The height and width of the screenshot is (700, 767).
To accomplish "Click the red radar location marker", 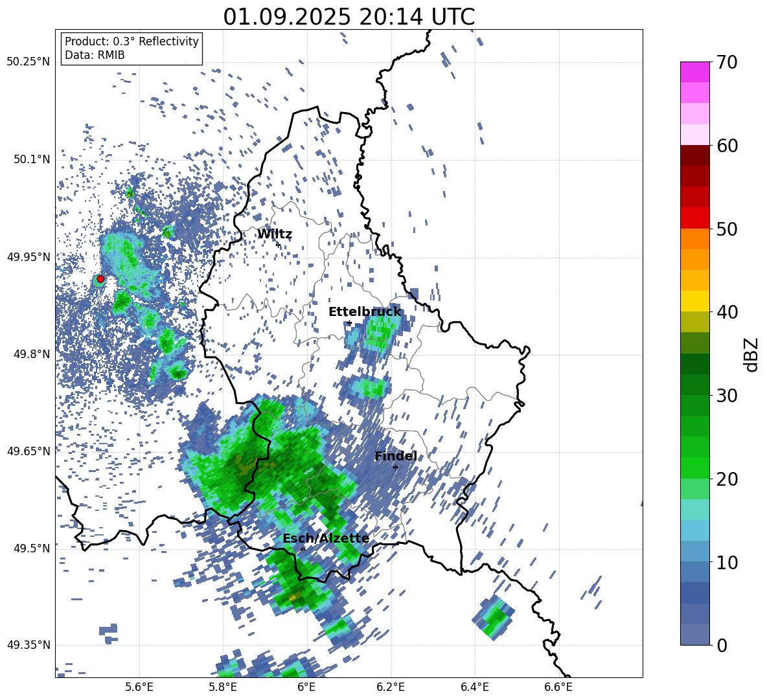I will coord(100,279).
